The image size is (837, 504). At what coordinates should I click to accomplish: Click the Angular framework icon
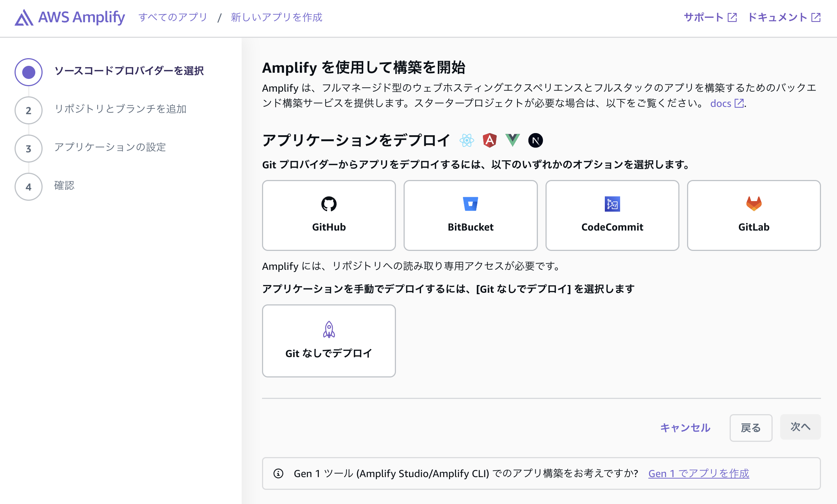click(x=490, y=140)
